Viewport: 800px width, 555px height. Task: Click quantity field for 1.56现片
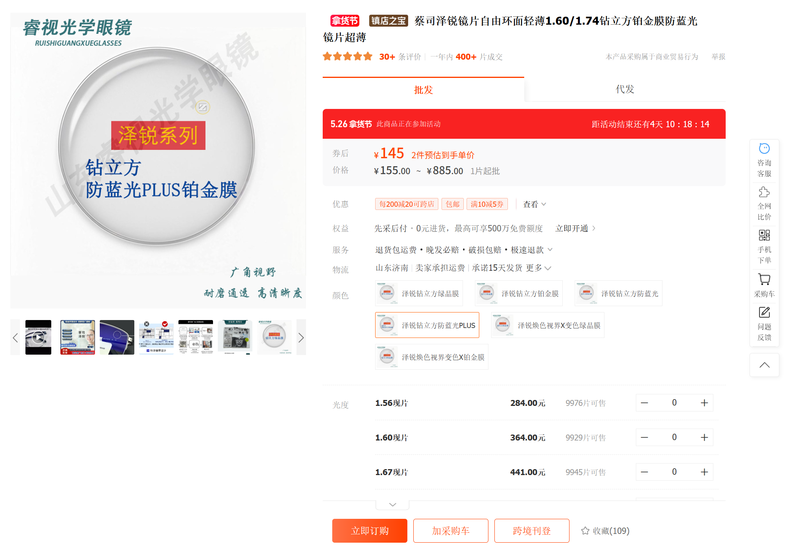click(x=674, y=403)
